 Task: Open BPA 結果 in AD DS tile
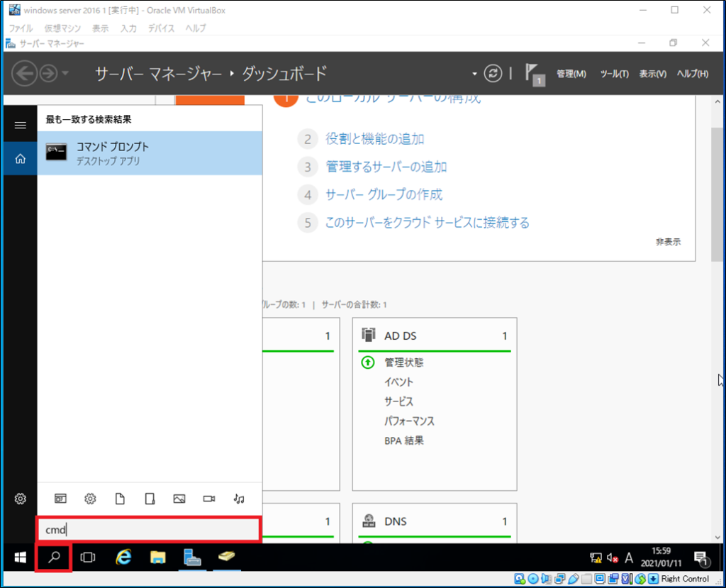tap(403, 440)
